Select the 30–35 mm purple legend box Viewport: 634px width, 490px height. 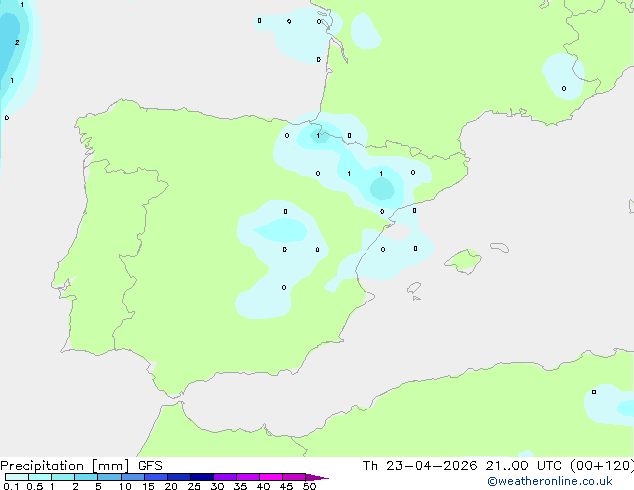click(x=225, y=477)
